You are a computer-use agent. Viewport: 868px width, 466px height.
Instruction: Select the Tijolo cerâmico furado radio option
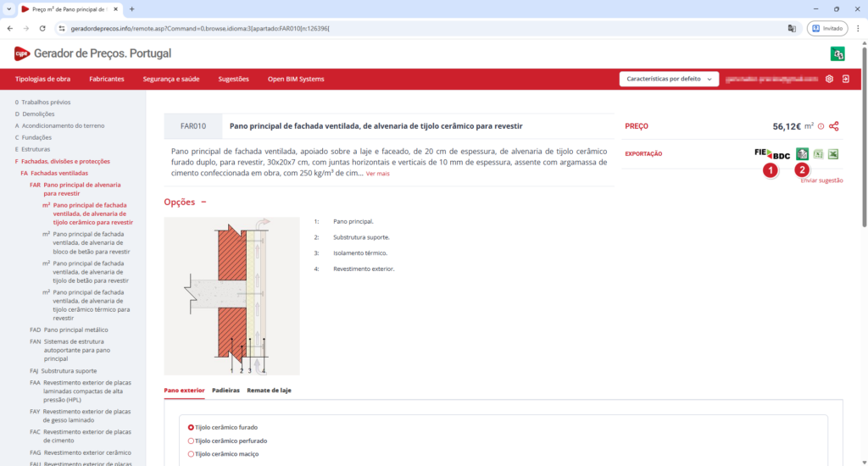point(191,428)
